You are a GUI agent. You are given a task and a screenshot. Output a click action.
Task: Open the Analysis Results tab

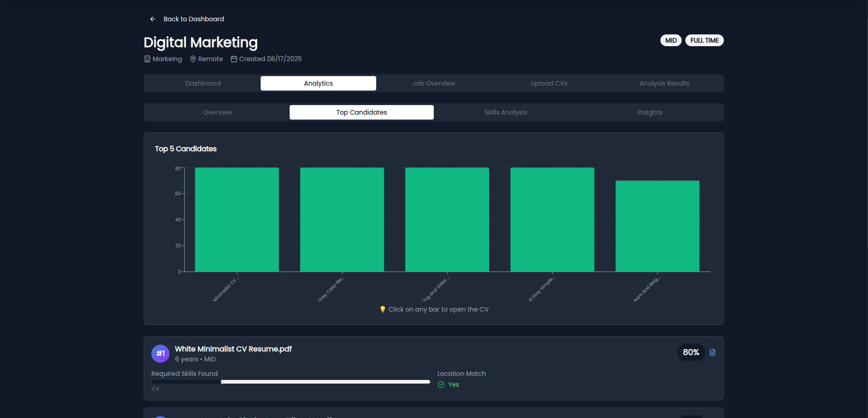[x=664, y=83]
